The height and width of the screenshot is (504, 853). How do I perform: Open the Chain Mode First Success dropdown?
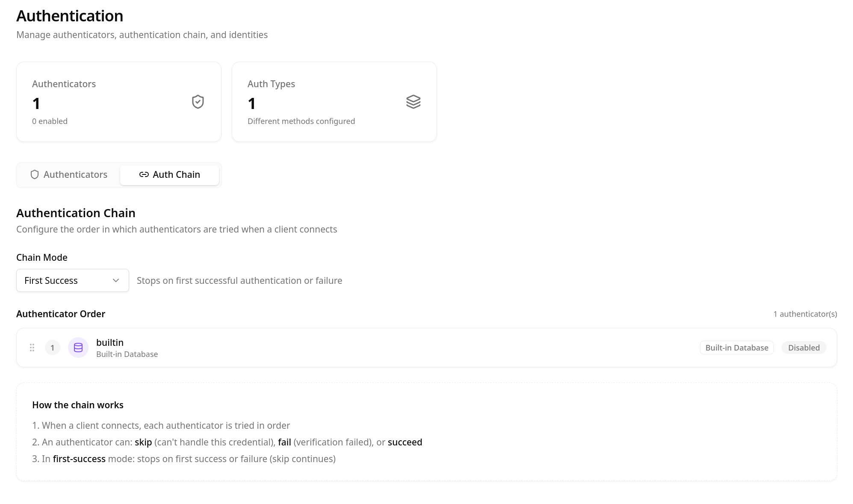[72, 280]
